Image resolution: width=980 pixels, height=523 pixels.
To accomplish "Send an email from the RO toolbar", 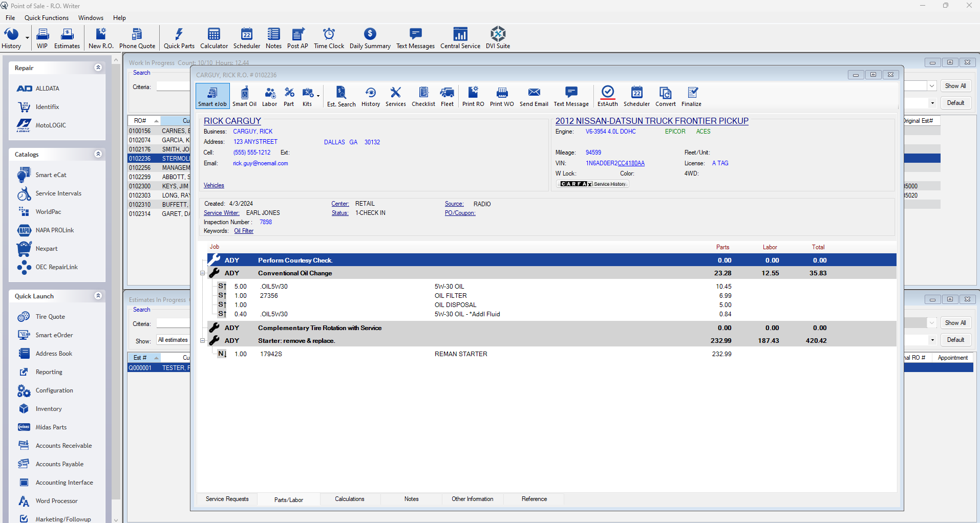I will tap(534, 96).
